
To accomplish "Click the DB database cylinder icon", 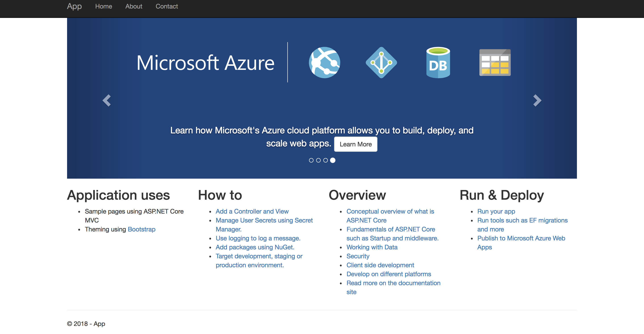I will [x=438, y=62].
